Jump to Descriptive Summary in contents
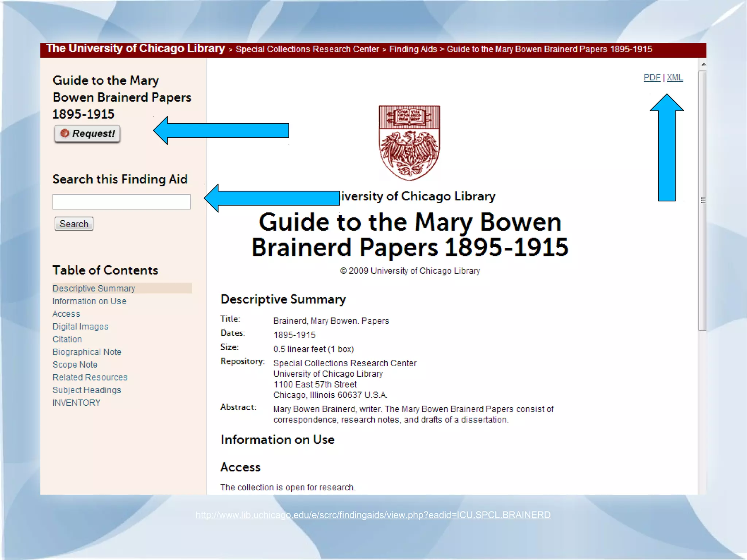This screenshot has height=560, width=747. pos(94,289)
